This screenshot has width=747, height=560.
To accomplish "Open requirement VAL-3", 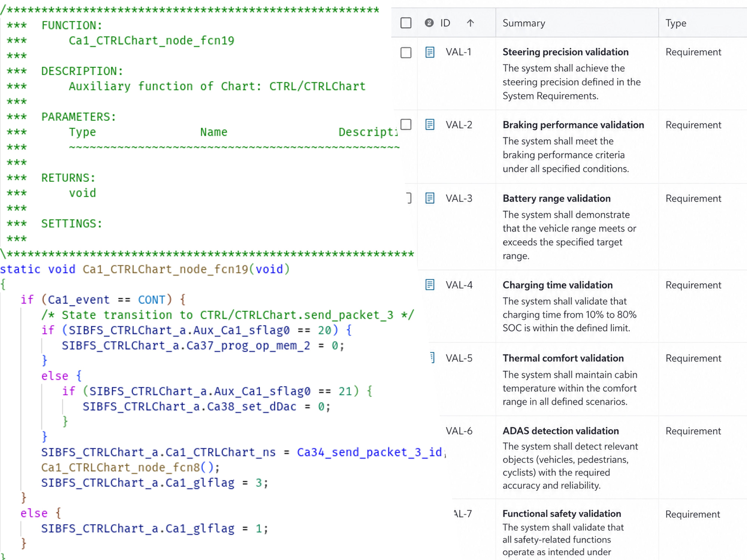I will [x=459, y=198].
